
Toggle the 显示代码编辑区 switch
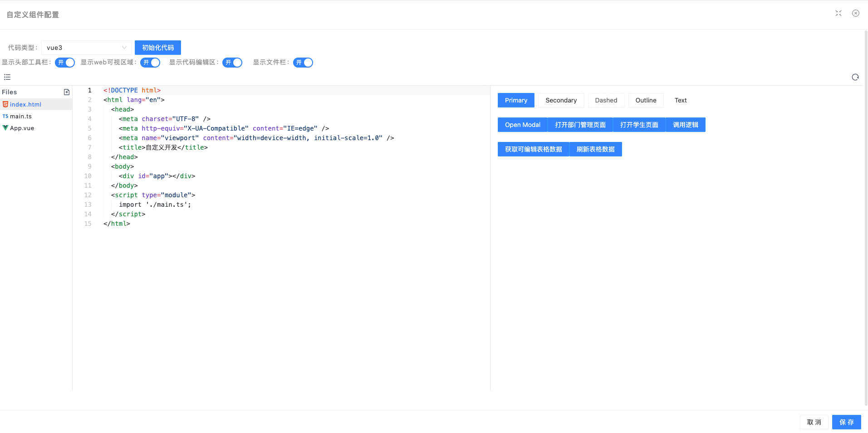[232, 63]
